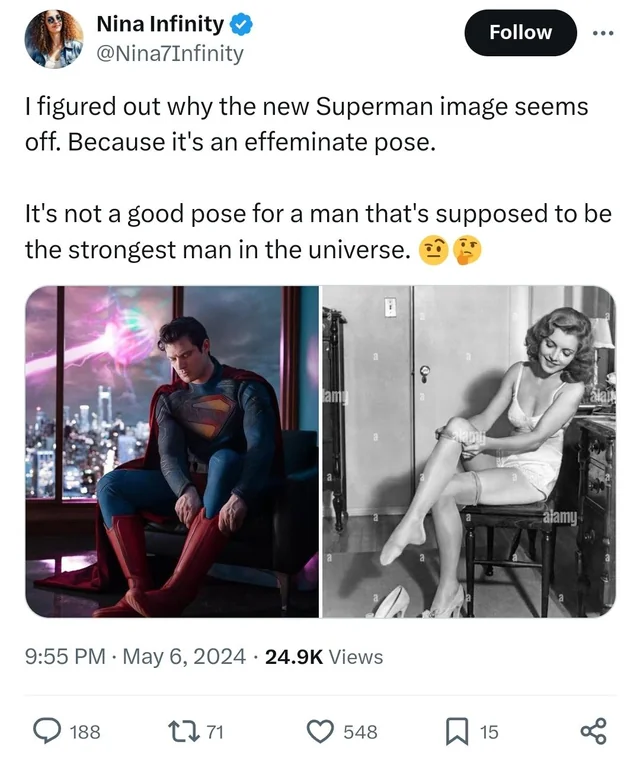The height and width of the screenshot is (764, 640).
Task: Click the blue verified badge
Action: coord(241,24)
